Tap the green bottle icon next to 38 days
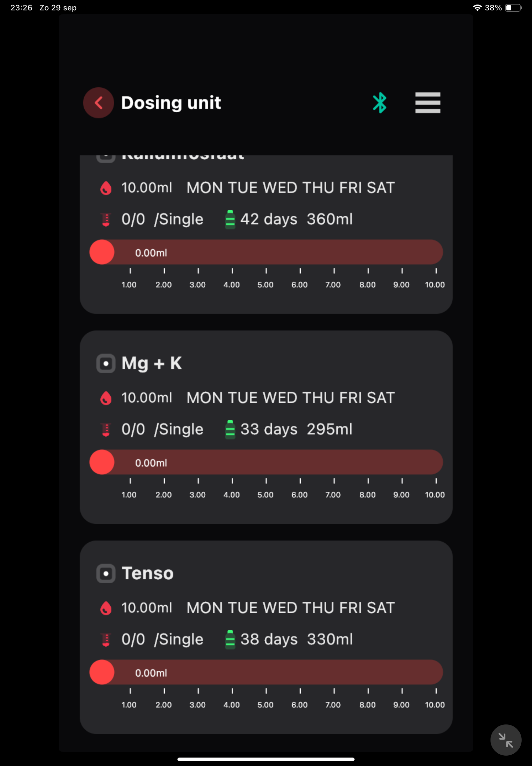This screenshot has height=766, width=532. tap(230, 640)
